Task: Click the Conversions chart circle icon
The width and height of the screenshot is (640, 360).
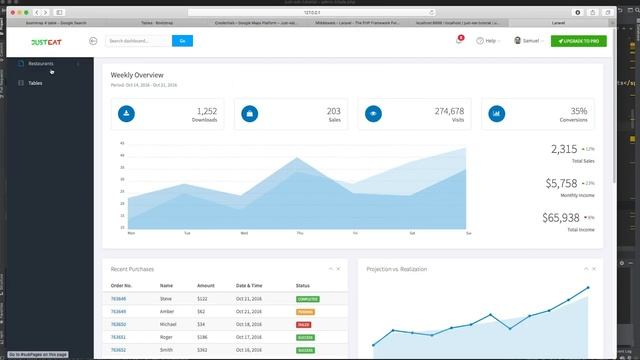Action: [x=497, y=113]
